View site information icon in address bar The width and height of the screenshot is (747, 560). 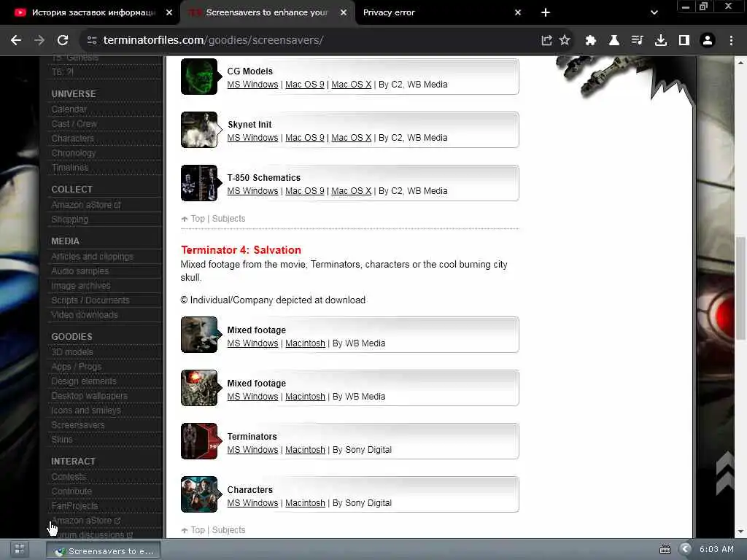click(92, 41)
